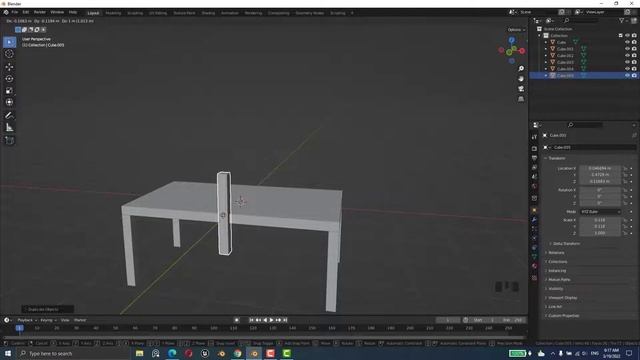Toggle visibility eye for Cube
Viewport: 640px width, 360px height.
coord(627,42)
